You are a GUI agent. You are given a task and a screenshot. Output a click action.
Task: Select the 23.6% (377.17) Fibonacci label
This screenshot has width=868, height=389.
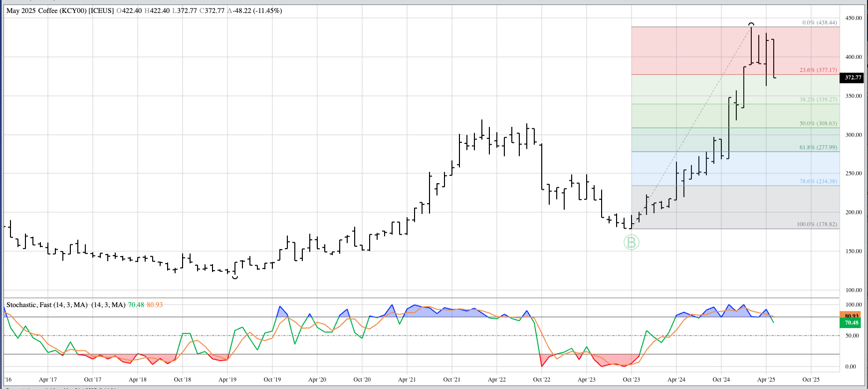pos(818,70)
